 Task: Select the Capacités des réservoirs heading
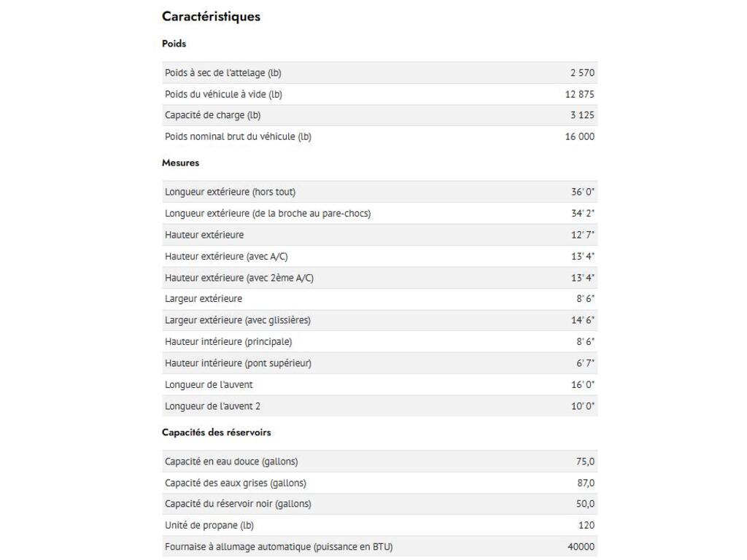tap(216, 432)
